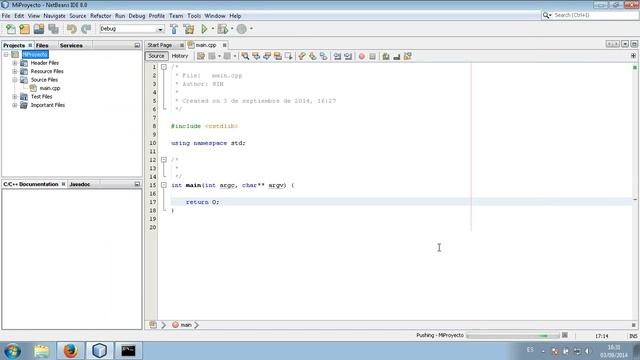Open the Navigate menu
Image resolution: width=640 pixels, height=360 pixels.
tap(54, 16)
